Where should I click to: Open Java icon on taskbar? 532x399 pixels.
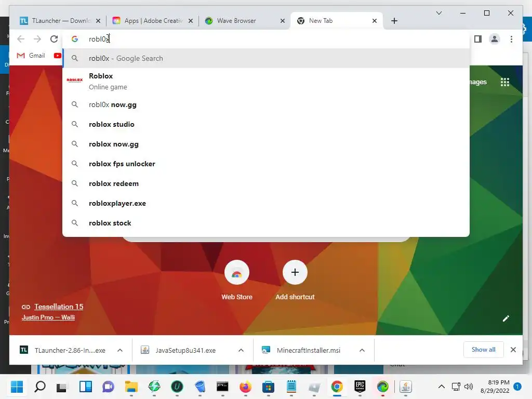pyautogui.click(x=405, y=387)
